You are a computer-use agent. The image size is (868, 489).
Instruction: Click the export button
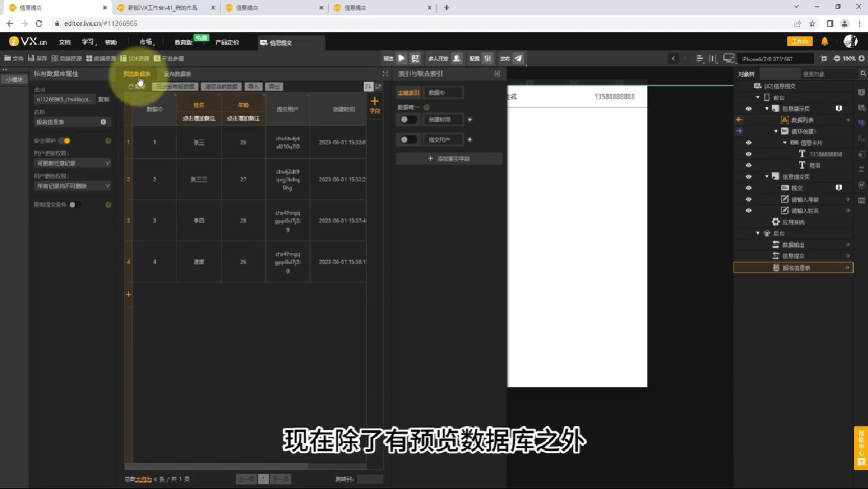[x=274, y=87]
